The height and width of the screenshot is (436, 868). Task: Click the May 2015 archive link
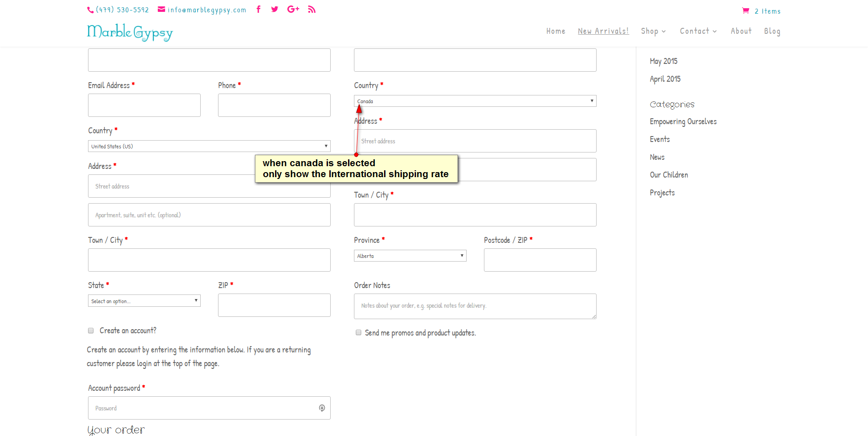pos(663,61)
